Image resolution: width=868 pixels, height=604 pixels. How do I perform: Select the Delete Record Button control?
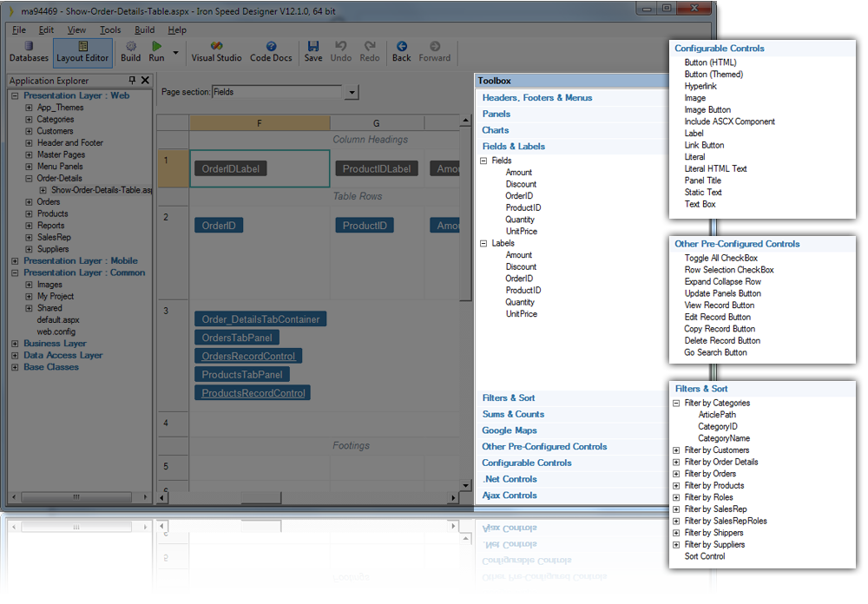(724, 340)
